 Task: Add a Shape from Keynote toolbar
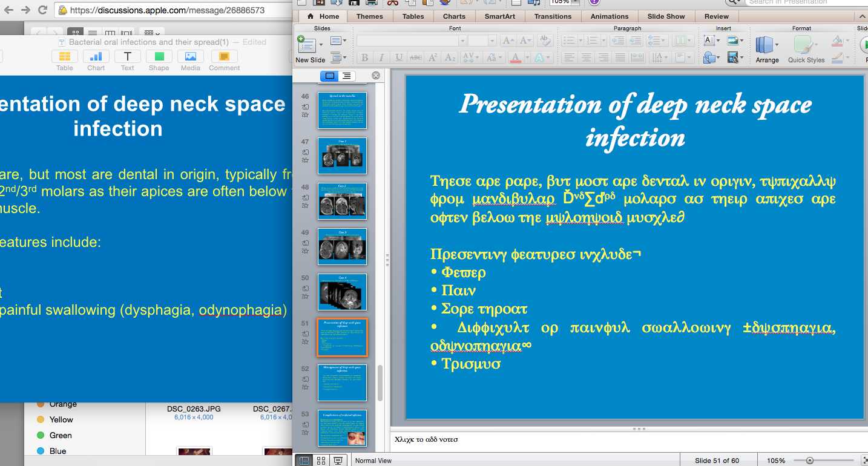[159, 57]
